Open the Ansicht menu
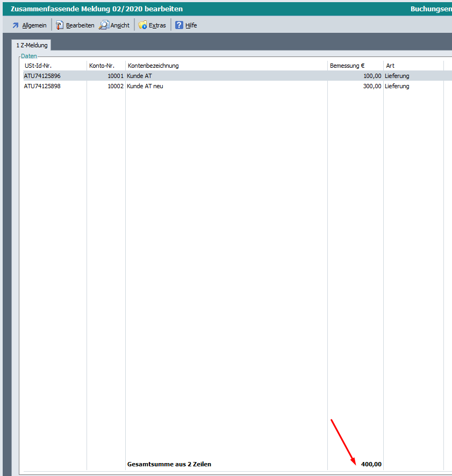452x476 pixels. 120,25
